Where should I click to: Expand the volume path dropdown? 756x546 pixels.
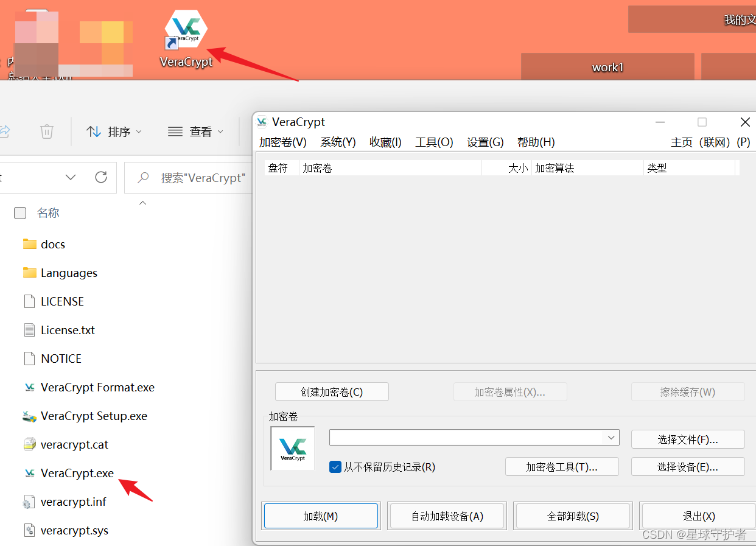tap(611, 437)
